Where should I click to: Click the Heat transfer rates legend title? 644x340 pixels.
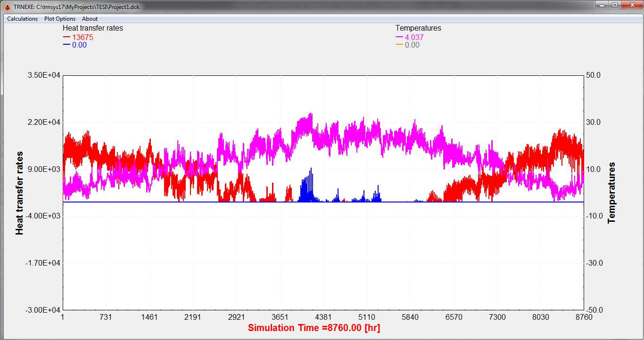pyautogui.click(x=93, y=28)
